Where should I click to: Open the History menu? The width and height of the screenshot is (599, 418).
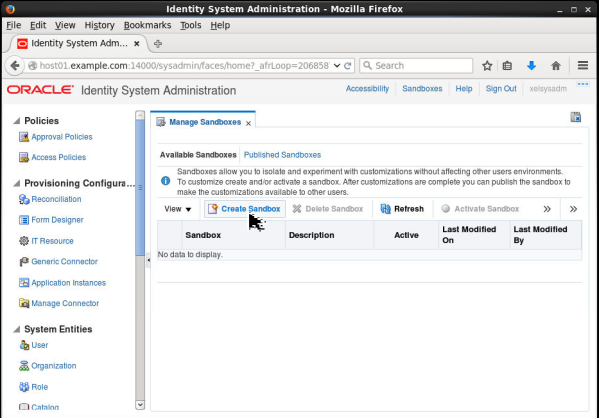(x=99, y=25)
